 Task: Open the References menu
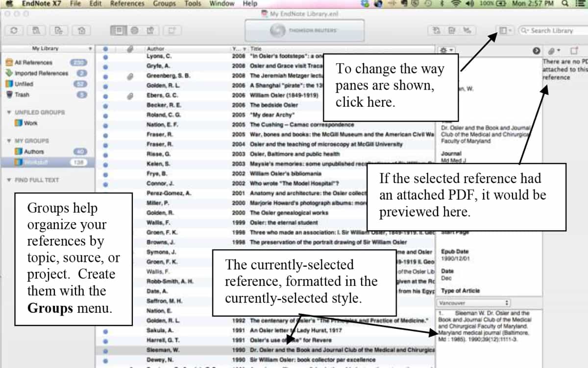coord(127,3)
